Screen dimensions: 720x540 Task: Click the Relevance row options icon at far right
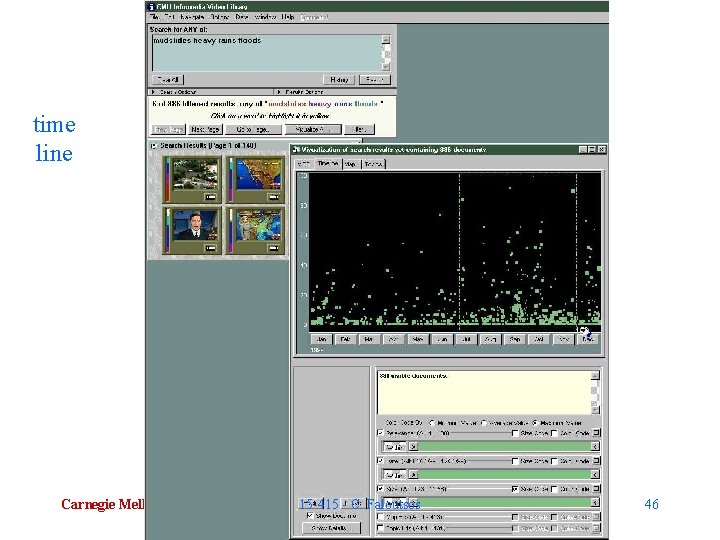click(596, 433)
